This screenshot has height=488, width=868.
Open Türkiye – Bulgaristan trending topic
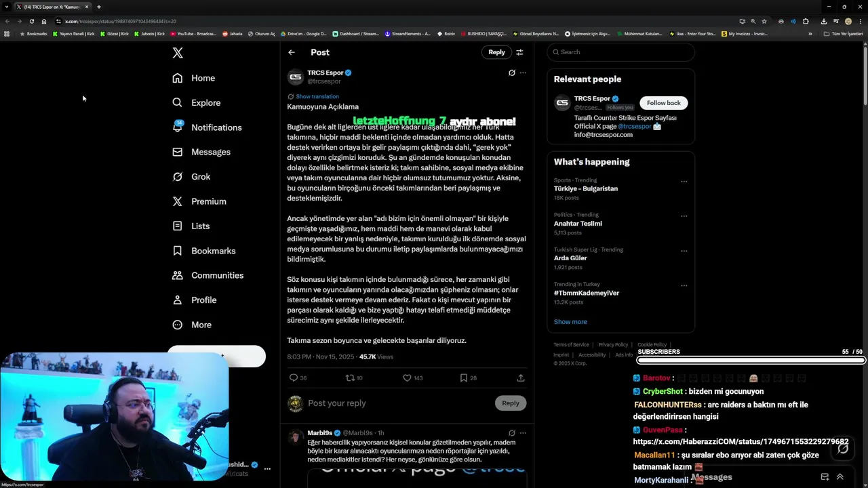pyautogui.click(x=586, y=188)
